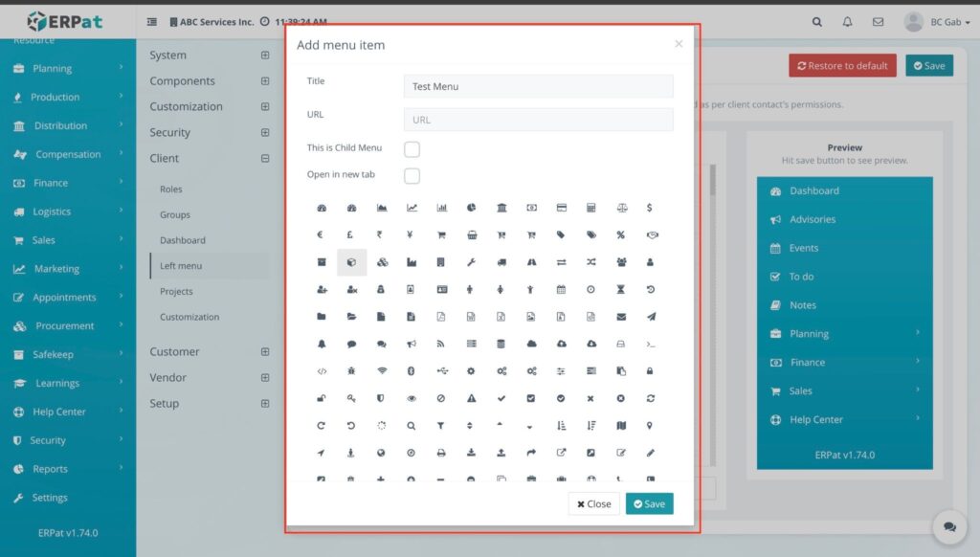Open the mail envelope in top bar
Image resolution: width=980 pixels, height=557 pixels.
click(879, 22)
